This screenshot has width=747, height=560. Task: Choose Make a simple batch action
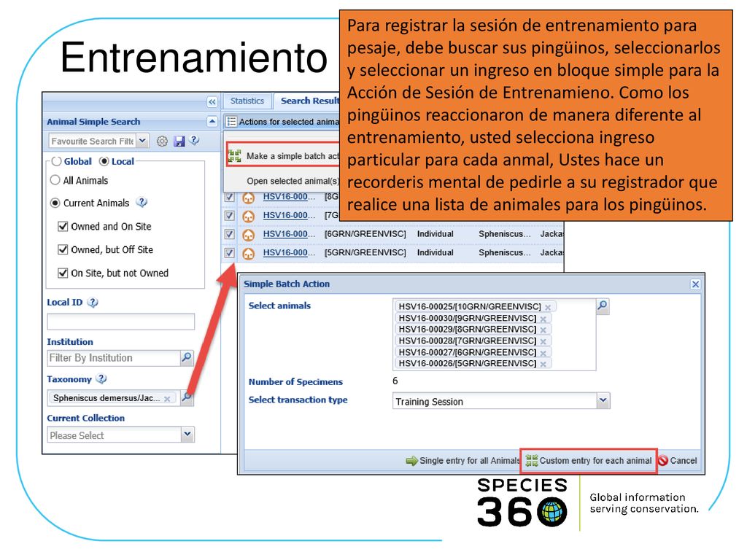point(284,156)
